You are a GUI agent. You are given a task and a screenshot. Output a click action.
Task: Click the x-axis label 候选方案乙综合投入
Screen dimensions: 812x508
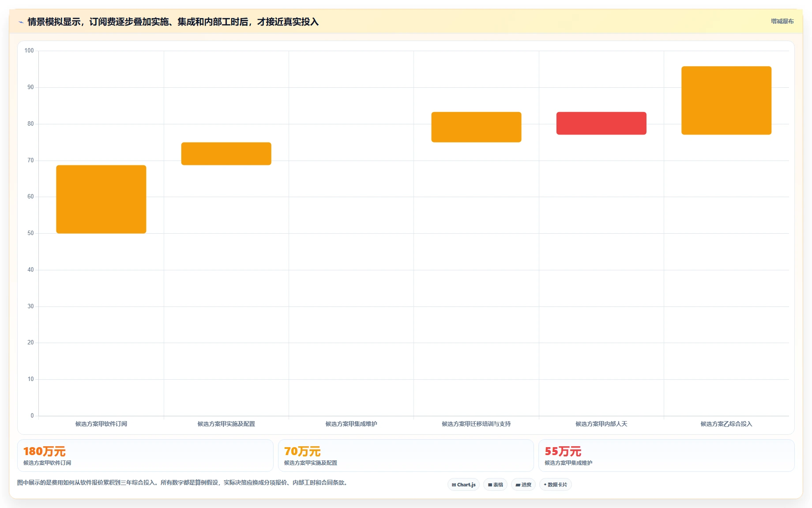[x=726, y=424]
